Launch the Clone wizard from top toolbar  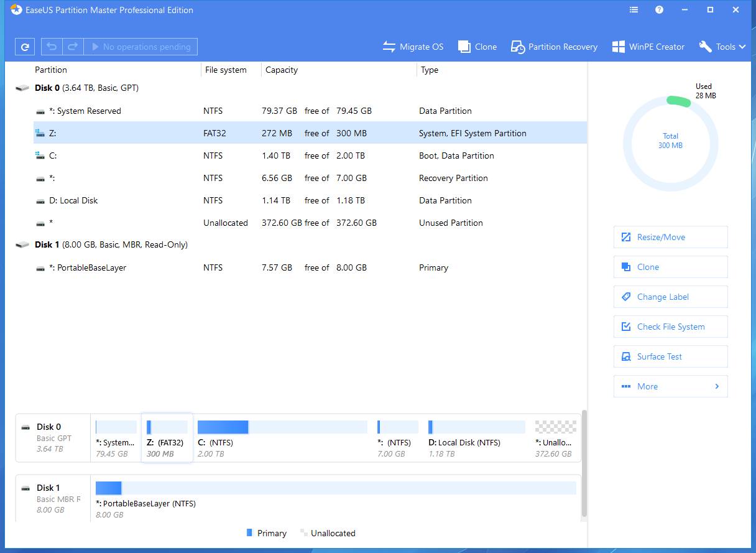[477, 47]
